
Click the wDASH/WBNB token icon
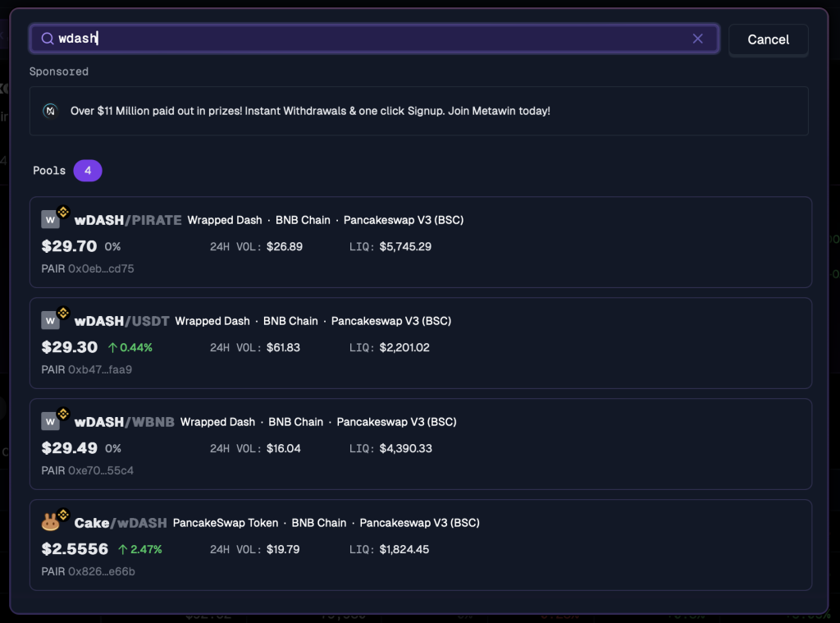click(50, 421)
